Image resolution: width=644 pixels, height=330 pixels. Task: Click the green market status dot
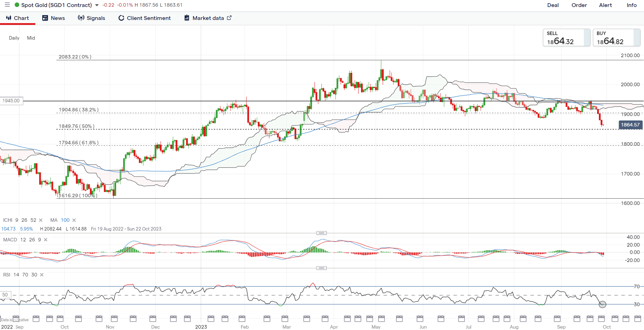(17, 5)
